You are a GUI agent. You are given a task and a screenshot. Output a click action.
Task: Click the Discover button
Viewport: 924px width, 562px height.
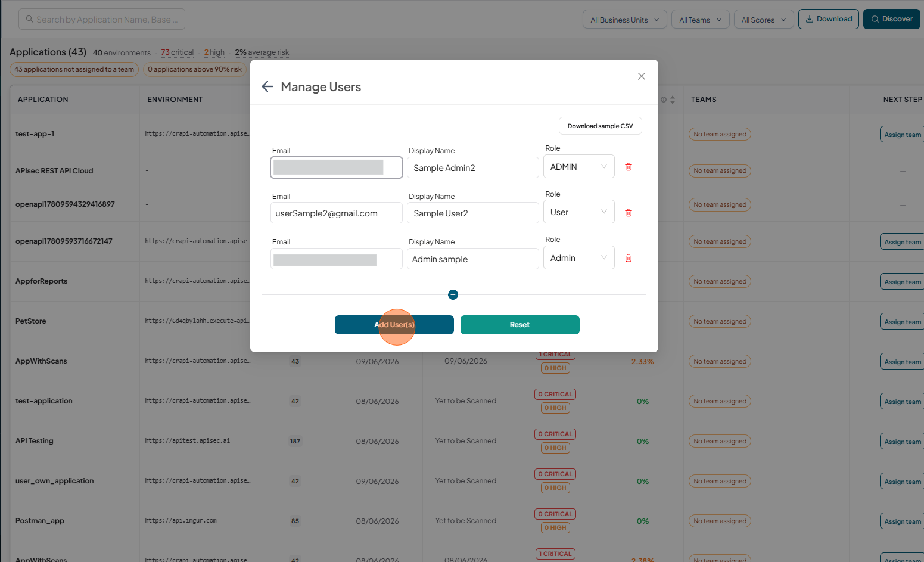point(892,19)
